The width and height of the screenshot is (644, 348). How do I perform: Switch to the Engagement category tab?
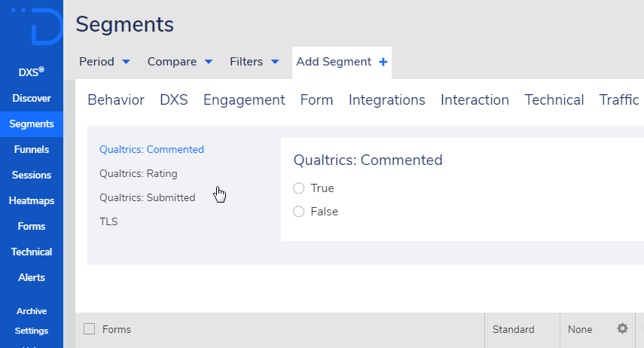244,100
